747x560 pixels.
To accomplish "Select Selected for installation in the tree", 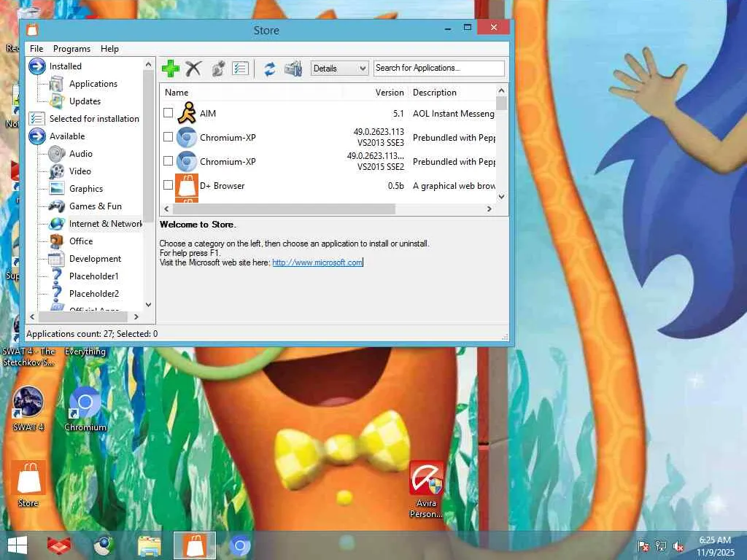I will tap(94, 119).
